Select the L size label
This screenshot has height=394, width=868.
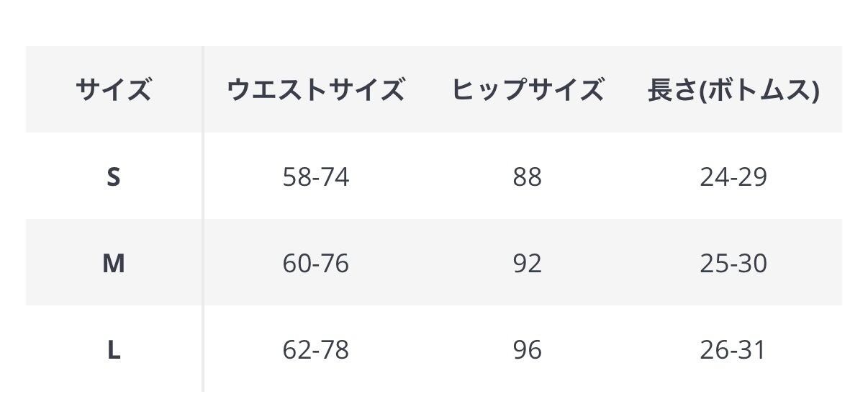click(114, 351)
